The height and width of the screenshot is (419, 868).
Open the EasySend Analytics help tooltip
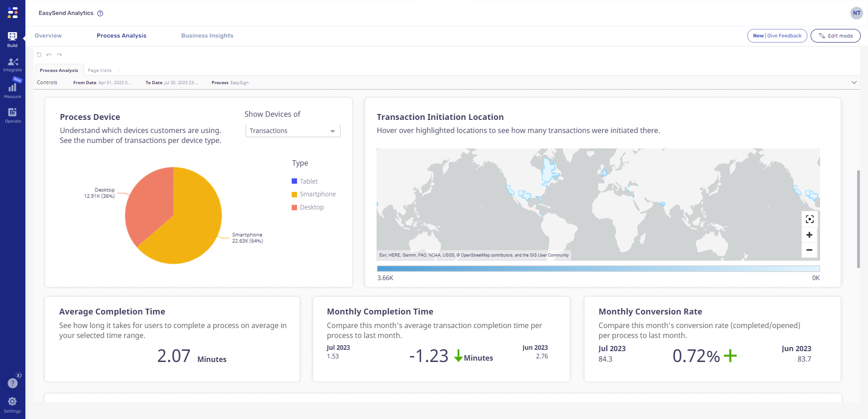(100, 13)
